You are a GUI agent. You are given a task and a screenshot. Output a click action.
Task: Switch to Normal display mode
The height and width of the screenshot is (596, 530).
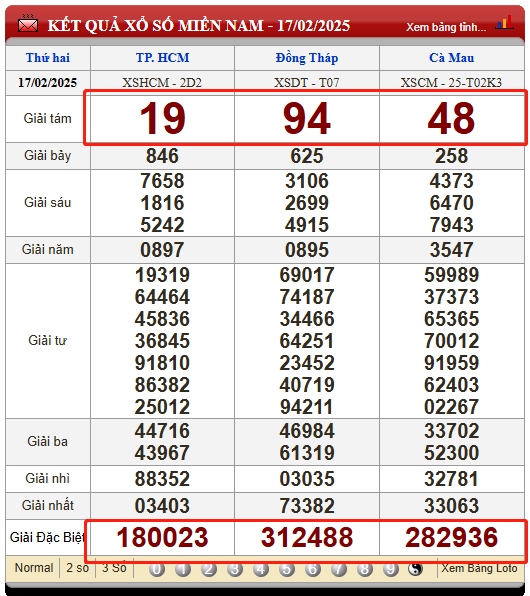pyautogui.click(x=33, y=568)
